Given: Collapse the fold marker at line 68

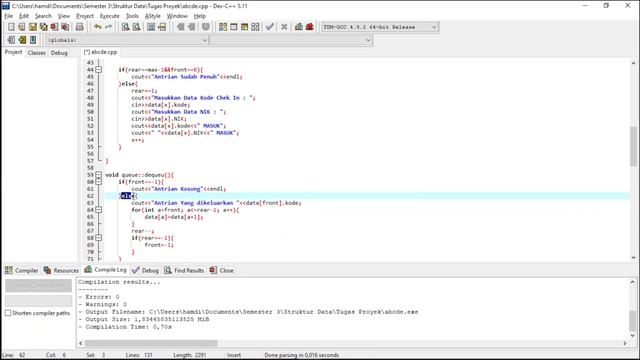Looking at the screenshot, I should pos(99,238).
